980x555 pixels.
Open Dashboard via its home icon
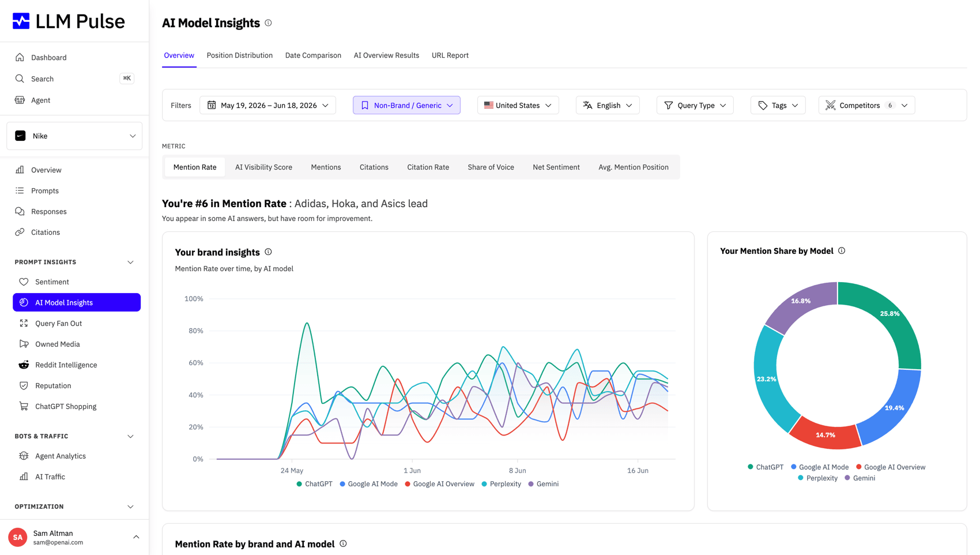click(20, 57)
